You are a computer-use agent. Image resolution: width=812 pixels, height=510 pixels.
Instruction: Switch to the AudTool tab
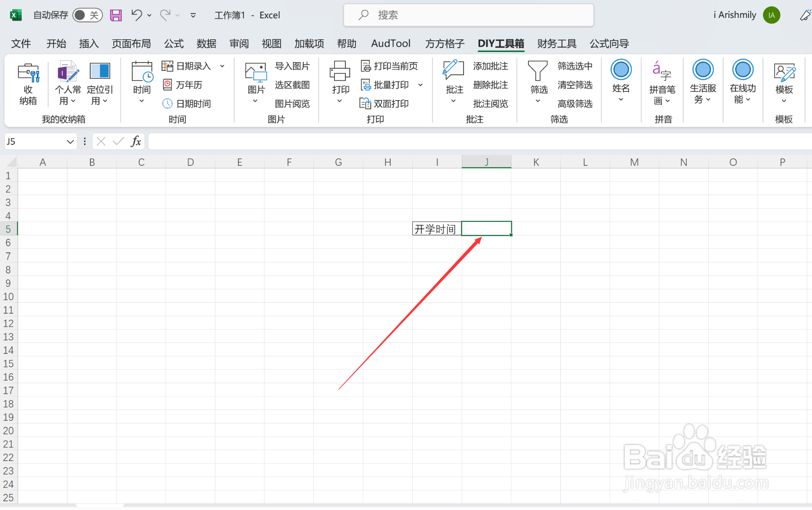[x=391, y=44]
